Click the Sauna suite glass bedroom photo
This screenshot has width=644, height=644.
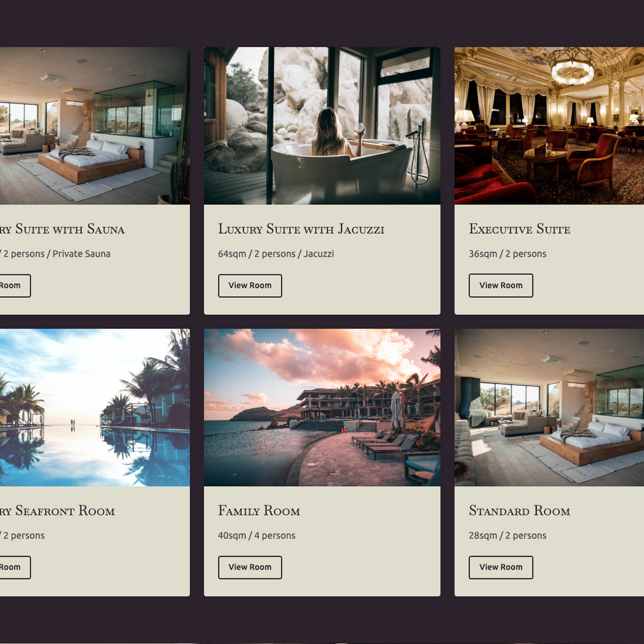point(95,126)
